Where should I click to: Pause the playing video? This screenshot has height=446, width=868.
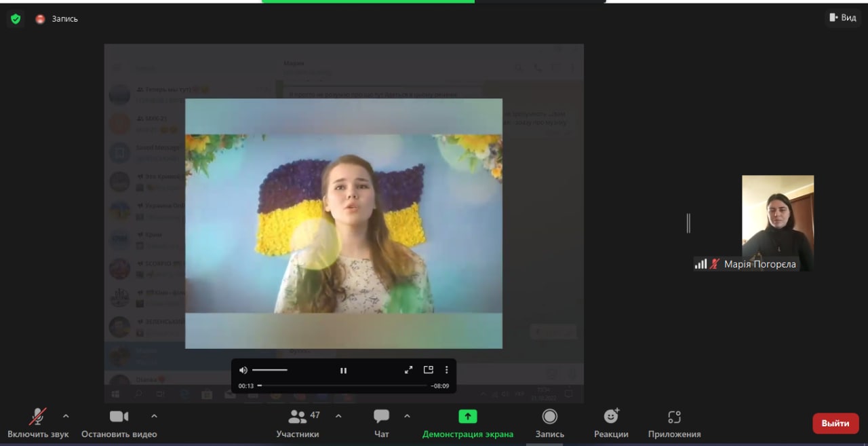click(343, 370)
